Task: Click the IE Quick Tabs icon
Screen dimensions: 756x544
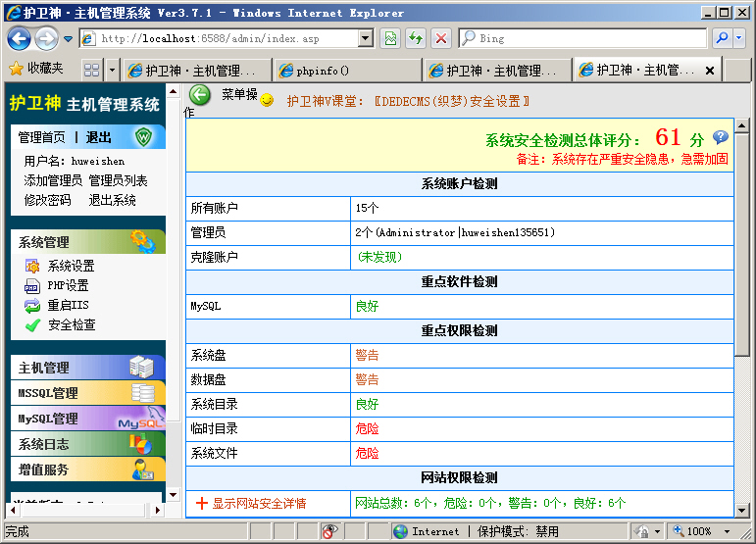Action: 91,71
